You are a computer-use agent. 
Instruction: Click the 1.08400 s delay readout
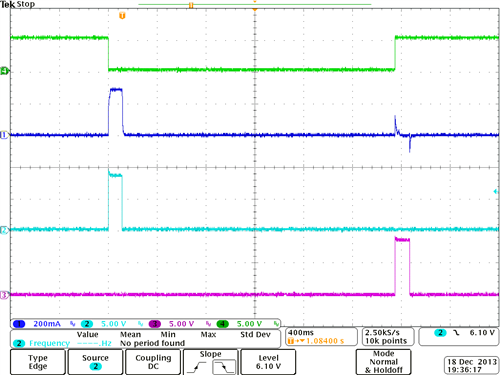click(325, 341)
